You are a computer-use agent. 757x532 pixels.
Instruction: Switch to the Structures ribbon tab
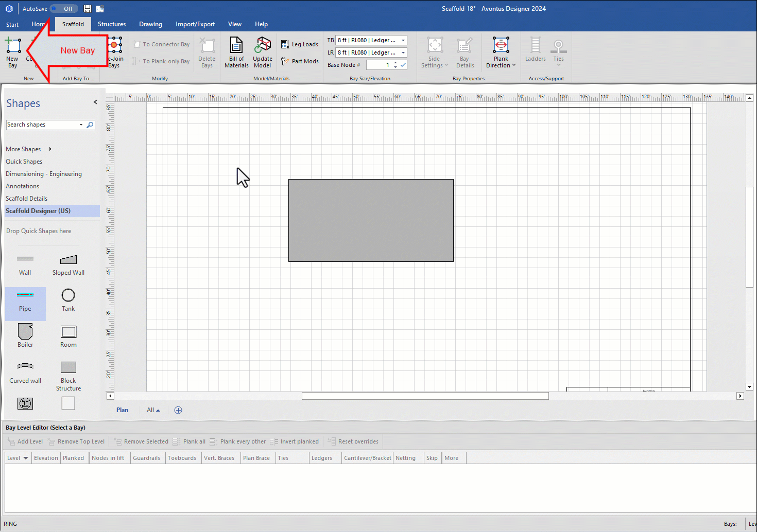click(x=112, y=24)
